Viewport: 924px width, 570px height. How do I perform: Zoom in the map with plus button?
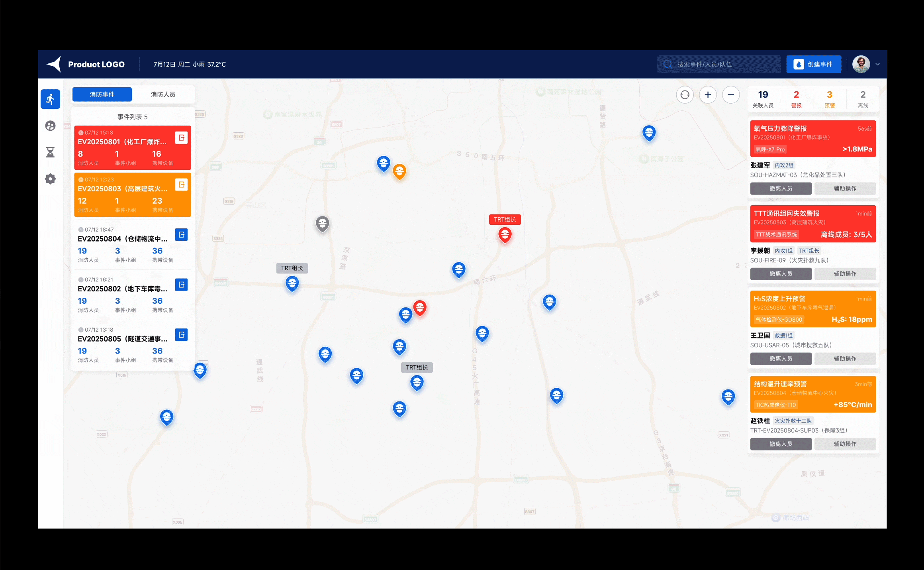click(x=708, y=95)
